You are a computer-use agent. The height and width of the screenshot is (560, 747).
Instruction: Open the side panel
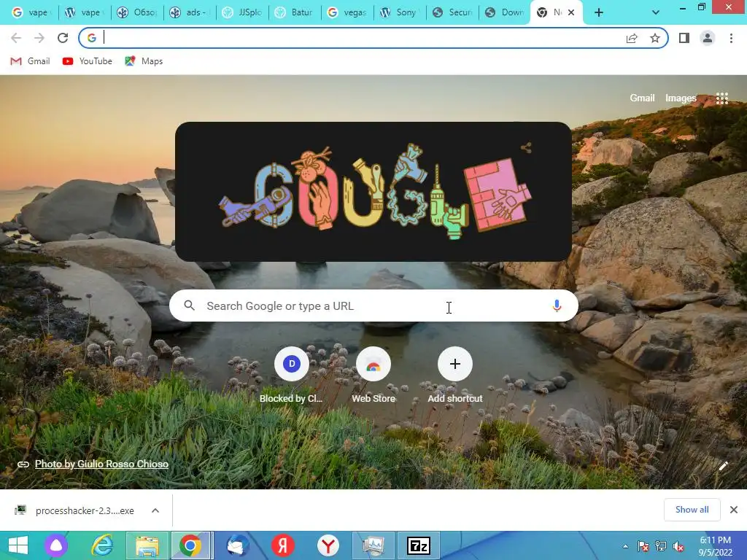[684, 38]
